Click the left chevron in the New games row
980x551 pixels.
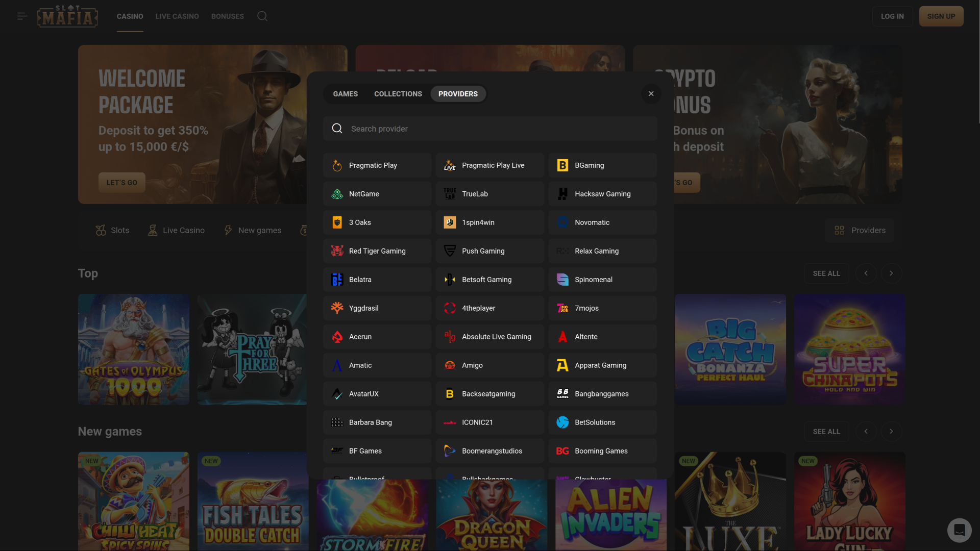[x=866, y=431]
